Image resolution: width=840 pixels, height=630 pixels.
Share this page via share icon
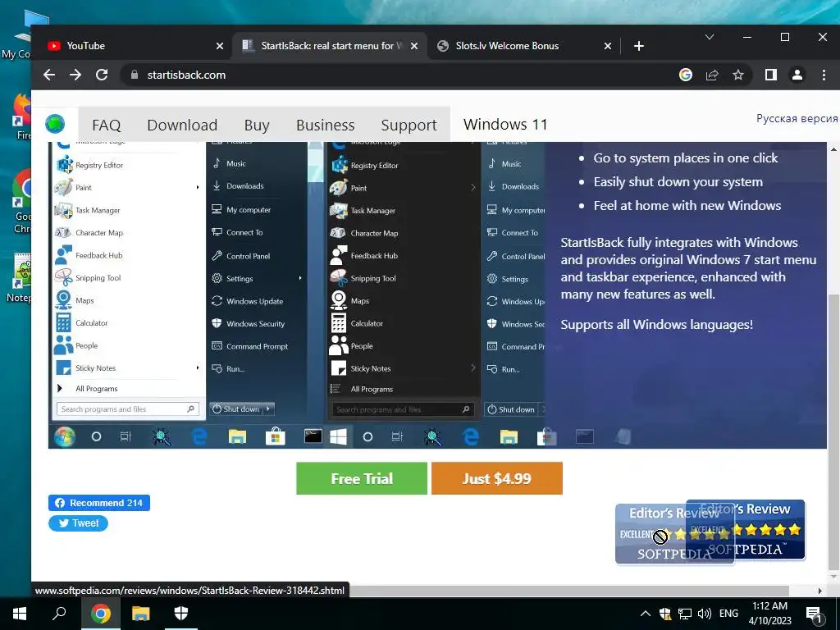click(x=712, y=75)
